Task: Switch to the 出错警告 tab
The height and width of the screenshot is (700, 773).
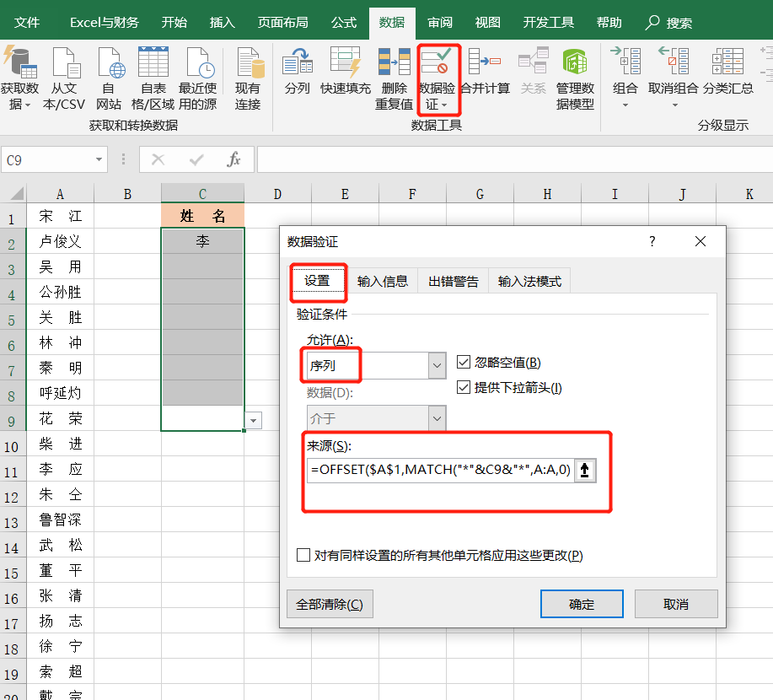Action: (453, 281)
